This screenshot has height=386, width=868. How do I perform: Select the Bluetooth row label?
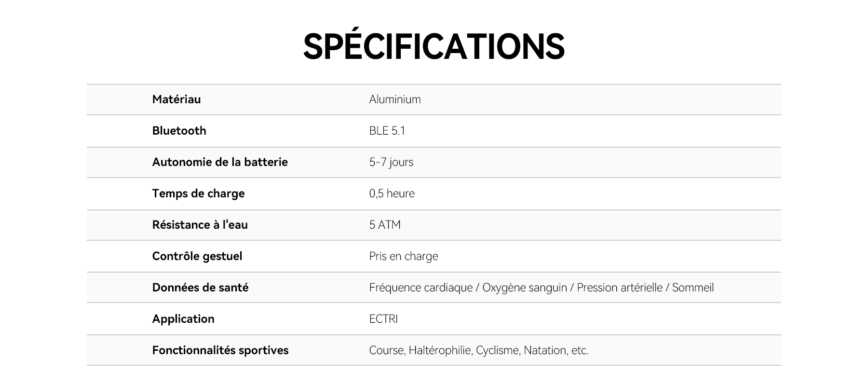(179, 131)
